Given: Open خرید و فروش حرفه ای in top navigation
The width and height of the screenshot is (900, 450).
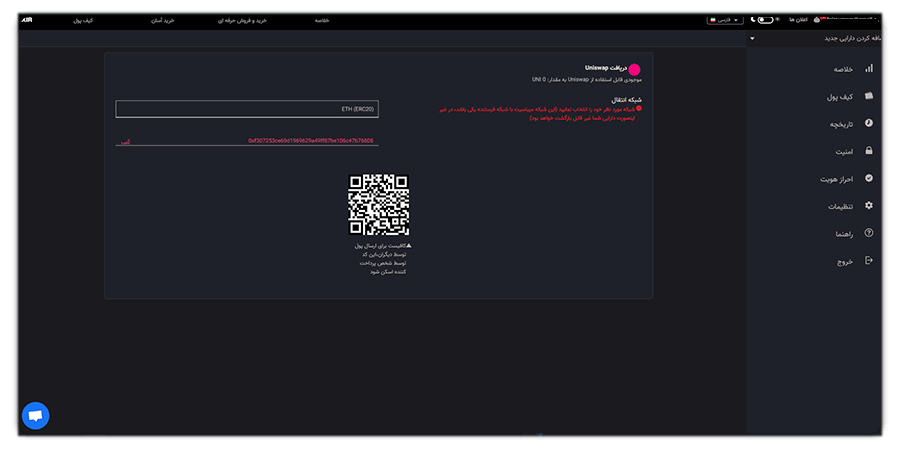Looking at the screenshot, I should click(242, 20).
